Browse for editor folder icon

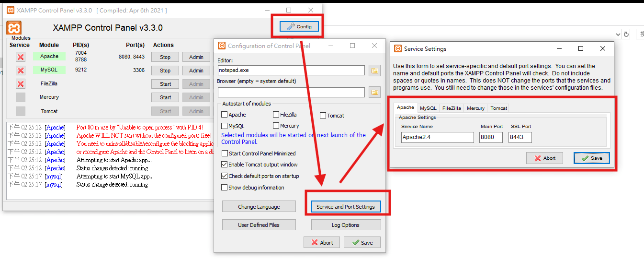tap(374, 71)
